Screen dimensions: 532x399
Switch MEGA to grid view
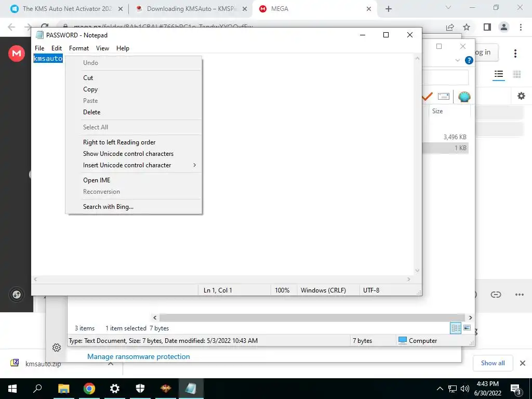pos(517,74)
